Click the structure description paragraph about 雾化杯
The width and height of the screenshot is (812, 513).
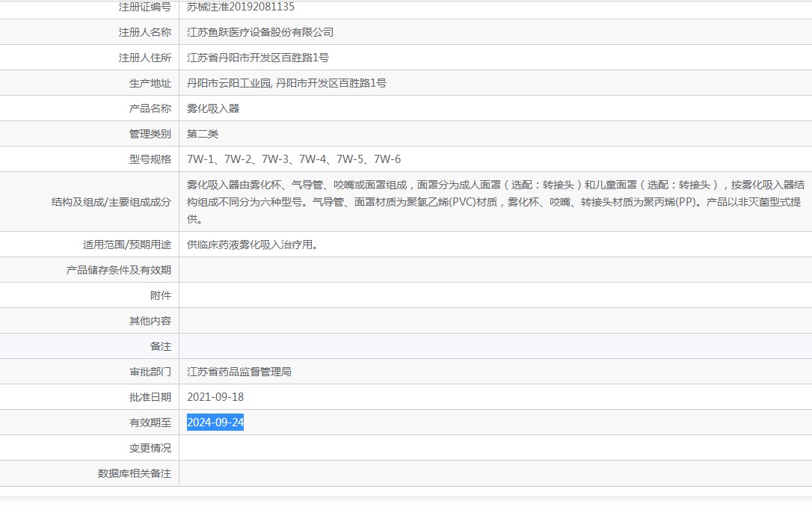[x=496, y=202]
